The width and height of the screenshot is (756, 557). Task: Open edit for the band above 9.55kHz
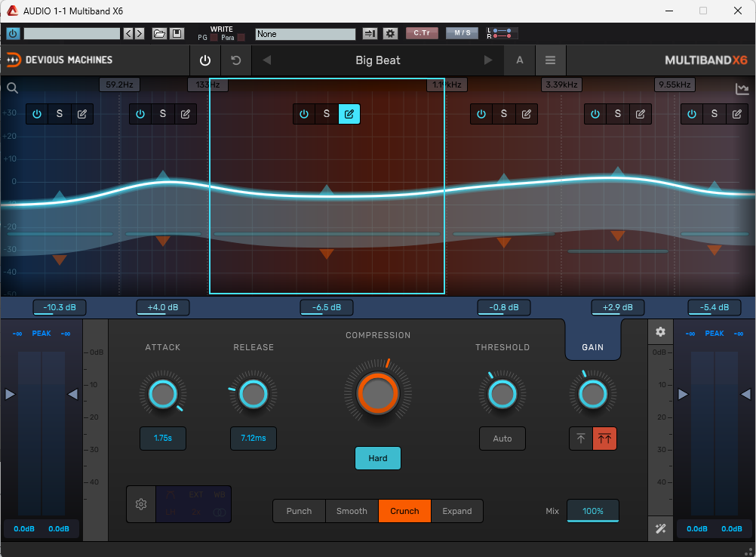(x=736, y=114)
